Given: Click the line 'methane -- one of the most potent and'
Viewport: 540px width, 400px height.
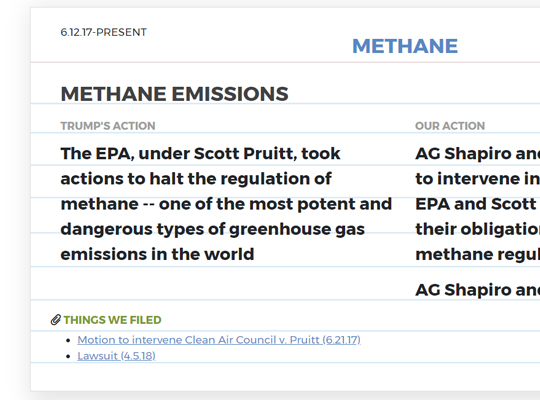Looking at the screenshot, I should pyautogui.click(x=226, y=204).
